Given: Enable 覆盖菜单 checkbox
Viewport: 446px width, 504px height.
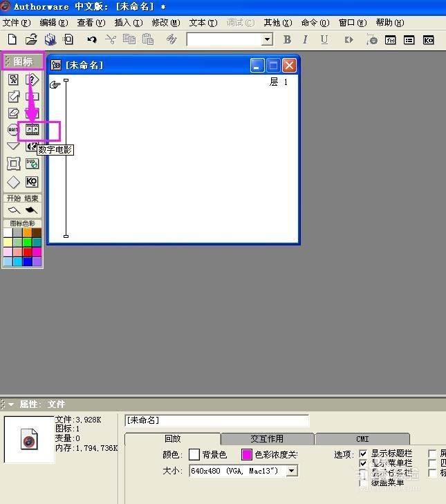Looking at the screenshot, I should coord(364,483).
